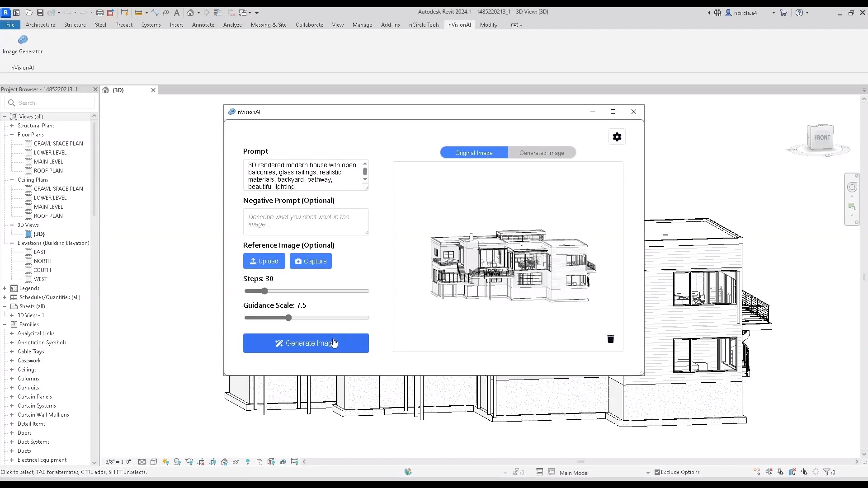Toggle sun path in view control bar
The width and height of the screenshot is (868, 488).
(x=165, y=462)
